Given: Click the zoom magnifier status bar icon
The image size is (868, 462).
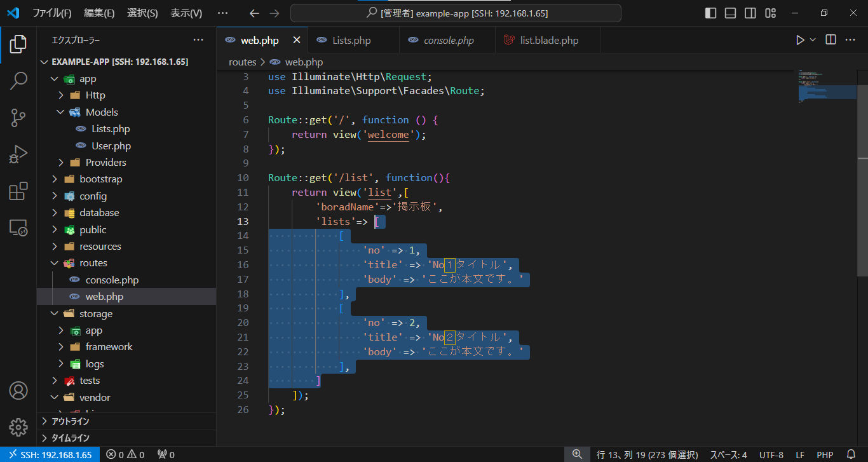Looking at the screenshot, I should [577, 454].
